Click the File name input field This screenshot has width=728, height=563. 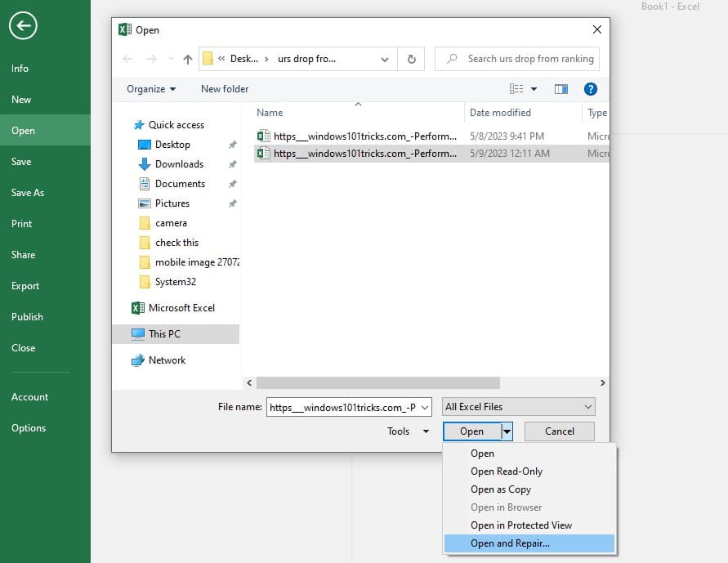click(348, 407)
